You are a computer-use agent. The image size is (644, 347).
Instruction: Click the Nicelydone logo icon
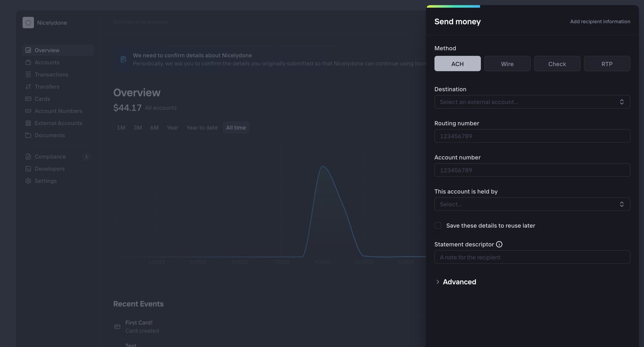coord(28,23)
